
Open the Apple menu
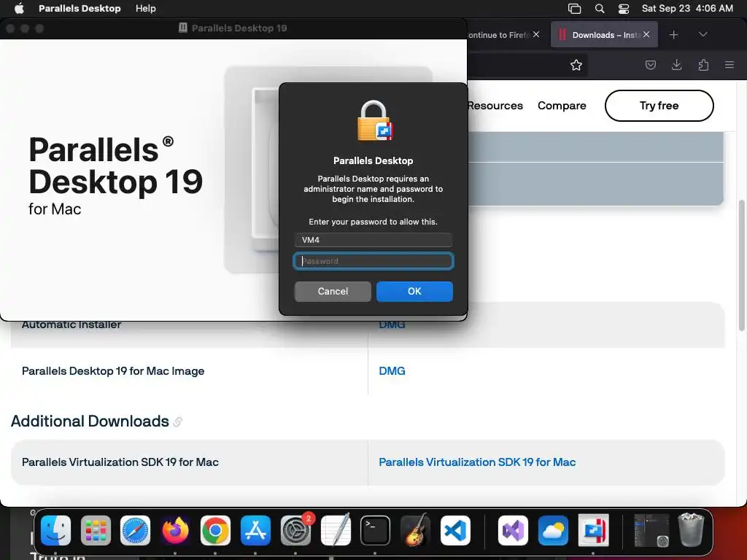[19, 8]
